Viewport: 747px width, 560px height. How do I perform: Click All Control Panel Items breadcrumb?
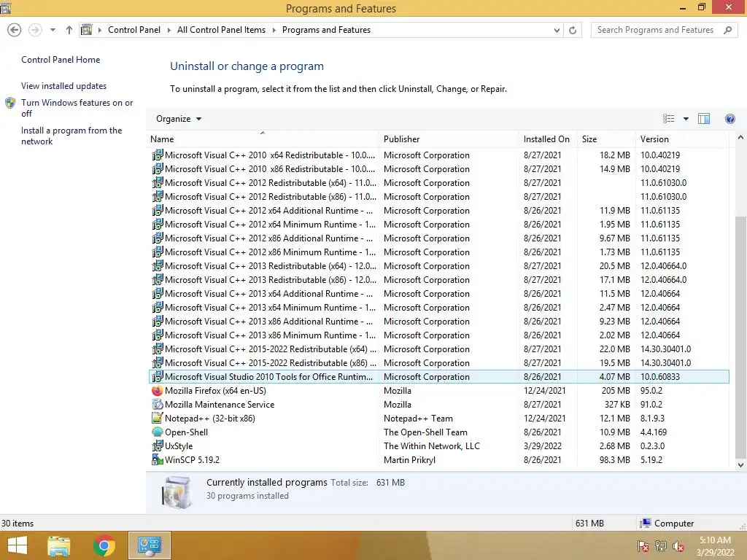(221, 29)
